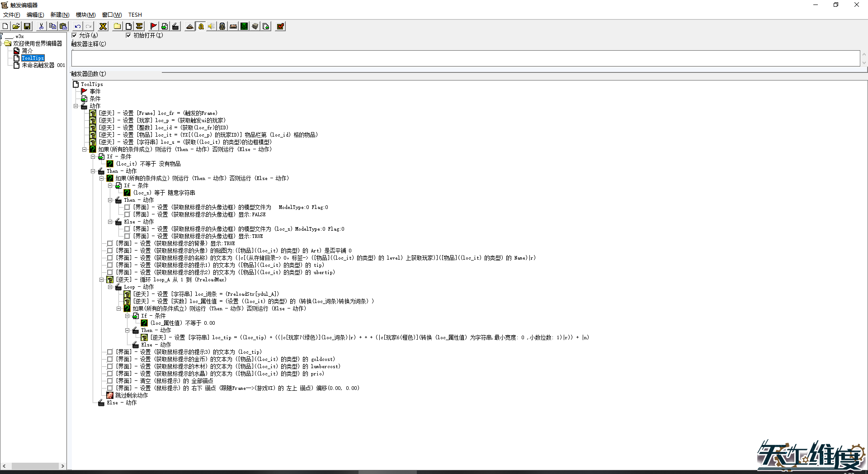This screenshot has height=474, width=868.
Task: Add a new action via clapperboard icon
Action: [x=175, y=26]
